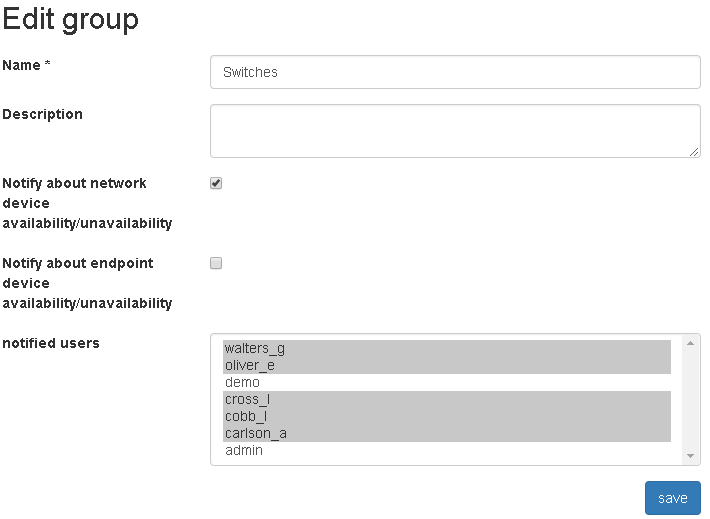This screenshot has height=519, width=710.
Task: Save the group with the save button
Action: [672, 498]
